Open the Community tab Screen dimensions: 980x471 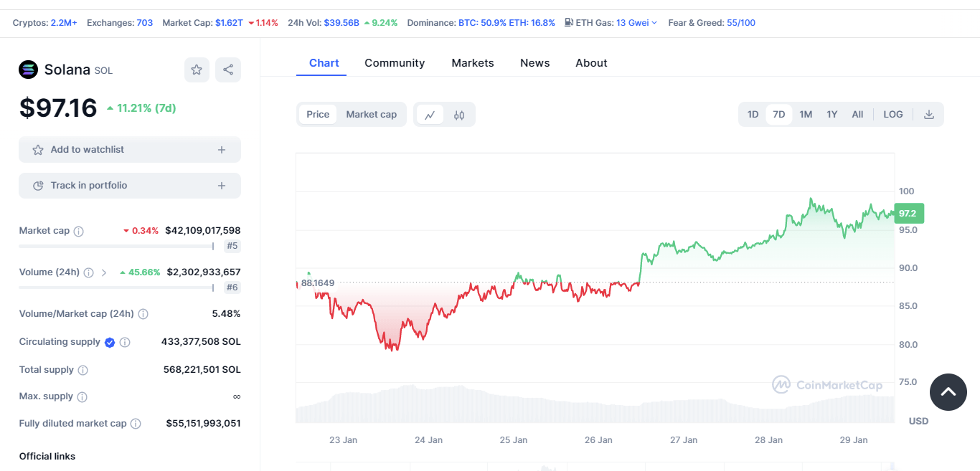coord(395,63)
